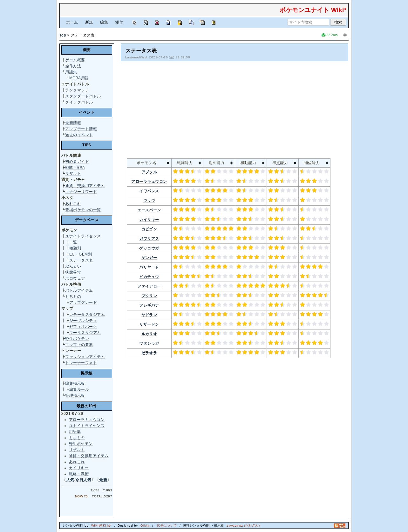
Task: Open ランクマッチ in sidebar
Action: point(77,90)
